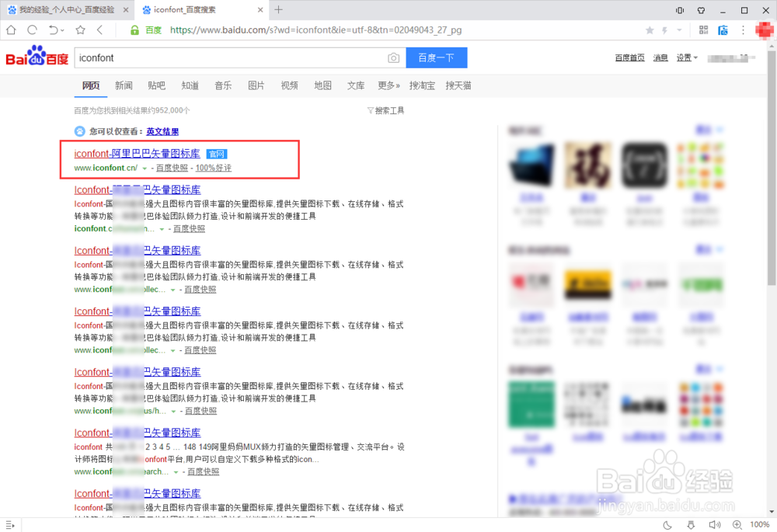Select the 视频 search tab
777x532 pixels.
(x=289, y=85)
